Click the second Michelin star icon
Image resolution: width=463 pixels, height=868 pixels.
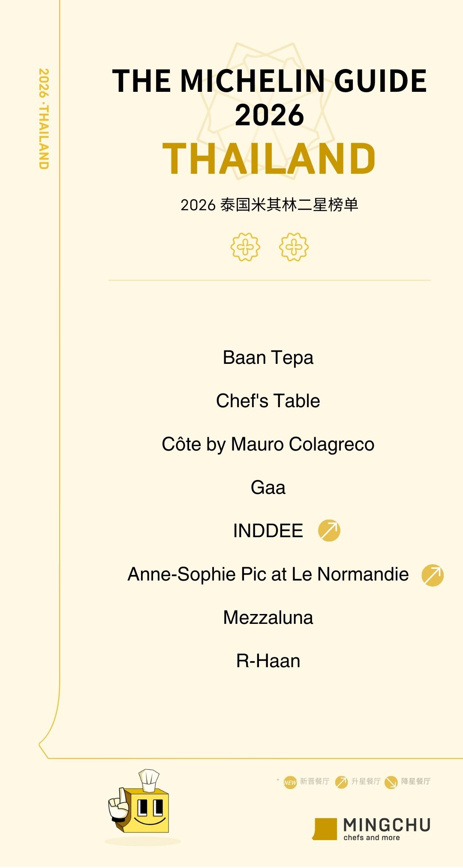tap(294, 247)
